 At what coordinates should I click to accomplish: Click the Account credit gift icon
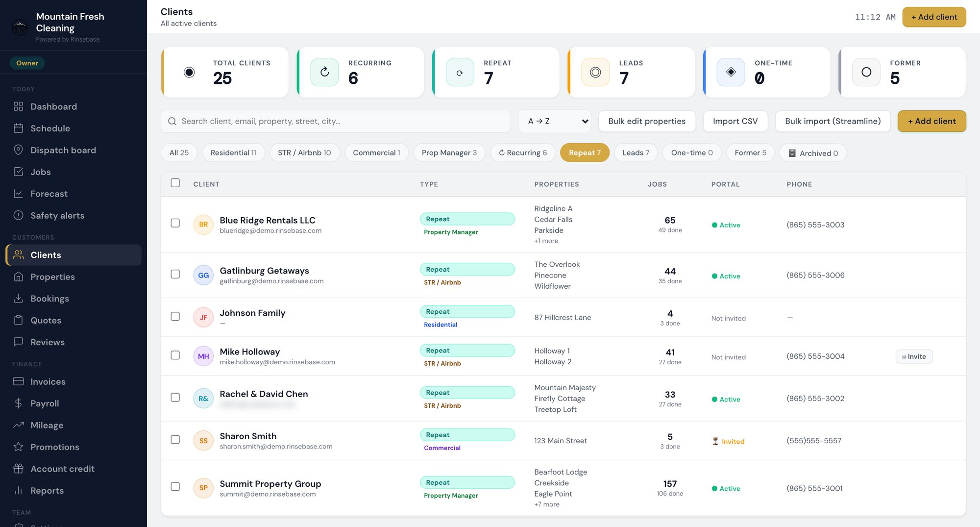pyautogui.click(x=18, y=469)
